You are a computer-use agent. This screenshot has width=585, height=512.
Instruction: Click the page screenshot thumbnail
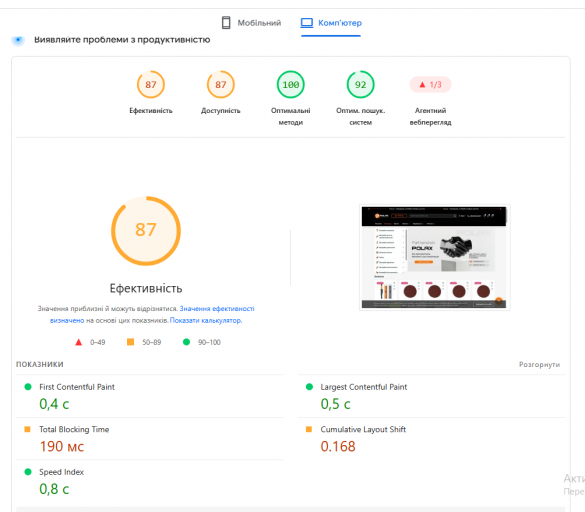point(434,257)
